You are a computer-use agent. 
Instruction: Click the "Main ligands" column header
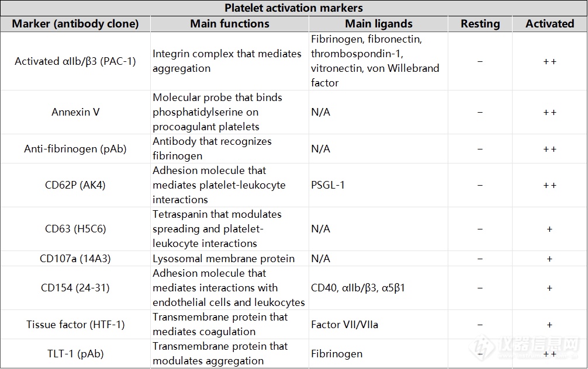379,24
